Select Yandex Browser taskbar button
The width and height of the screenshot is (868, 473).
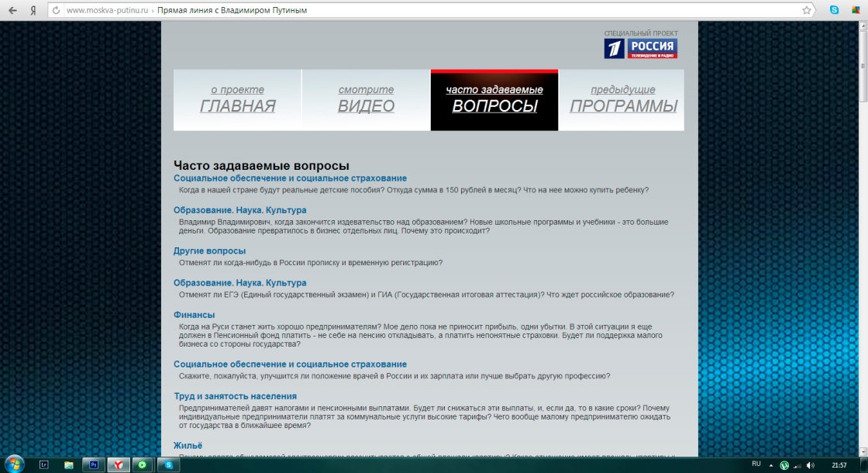[x=118, y=464]
